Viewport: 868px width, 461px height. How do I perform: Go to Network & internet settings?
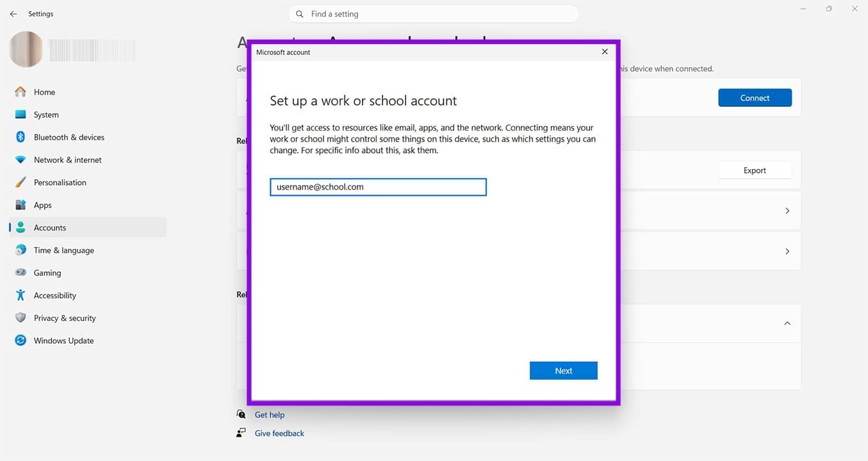(88, 160)
